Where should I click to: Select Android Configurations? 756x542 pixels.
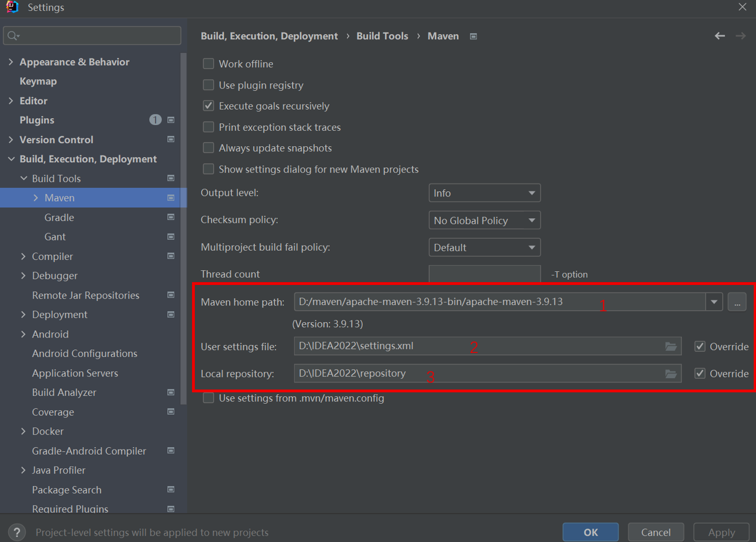coord(85,354)
